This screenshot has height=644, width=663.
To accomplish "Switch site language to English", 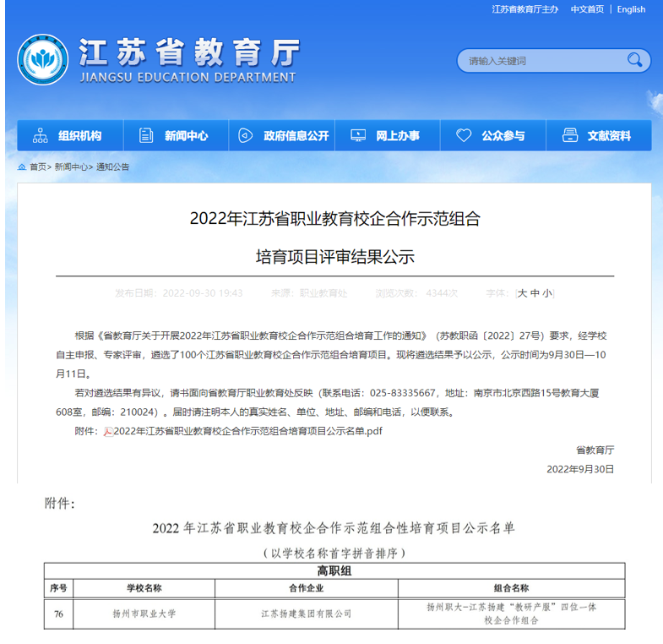I will (631, 9).
